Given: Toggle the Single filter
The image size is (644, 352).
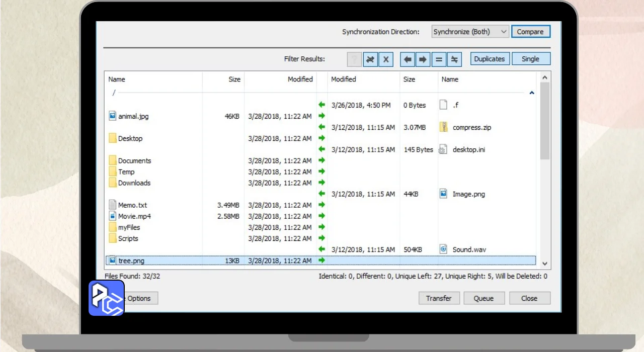Looking at the screenshot, I should (x=530, y=59).
